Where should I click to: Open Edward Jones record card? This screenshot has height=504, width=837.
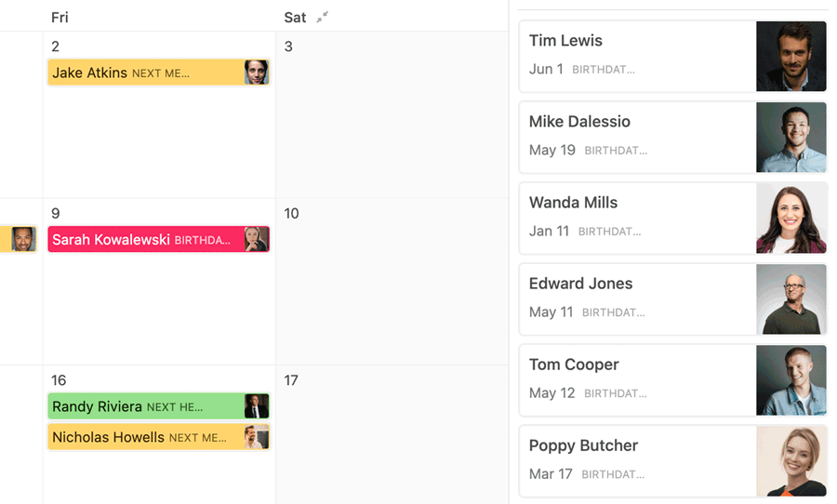pyautogui.click(x=637, y=298)
